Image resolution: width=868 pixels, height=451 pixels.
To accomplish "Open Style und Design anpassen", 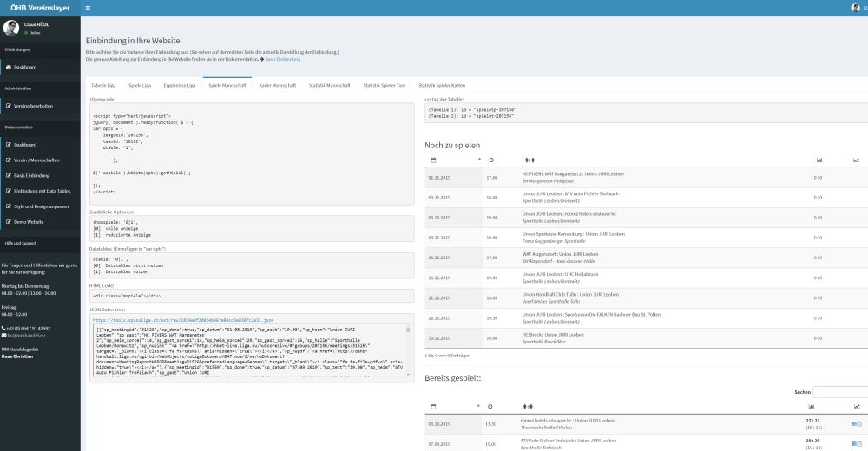I will [40, 206].
